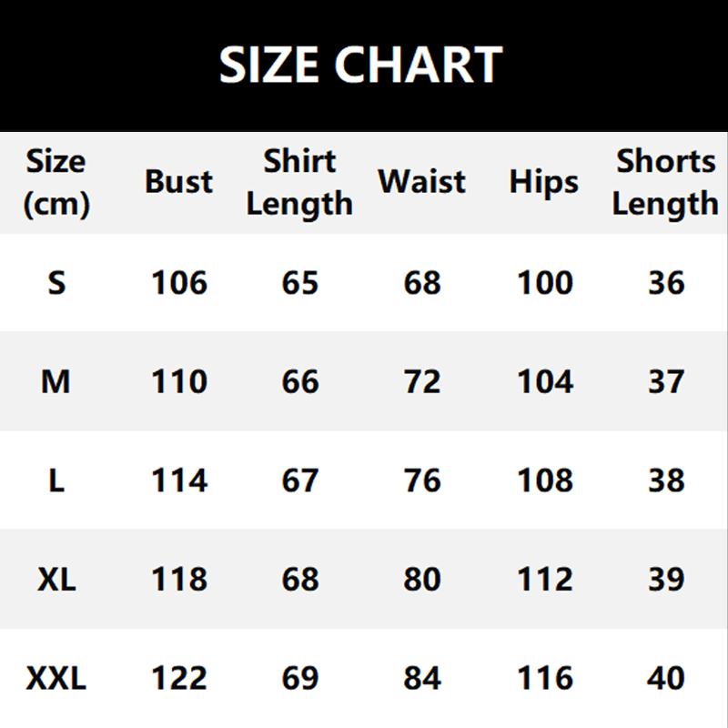The height and width of the screenshot is (728, 728).
Task: Select the Shorts Length column header
Action: click(665, 182)
